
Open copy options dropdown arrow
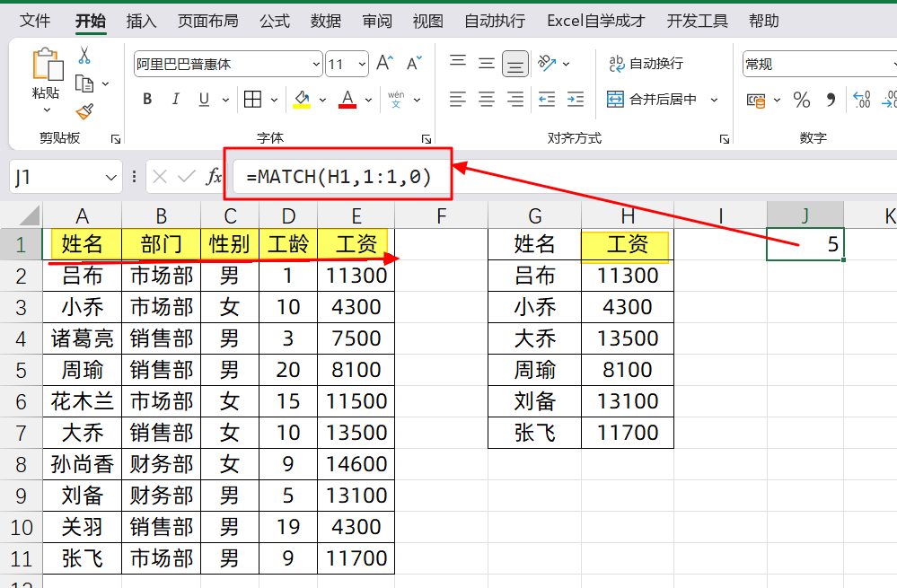pos(105,84)
